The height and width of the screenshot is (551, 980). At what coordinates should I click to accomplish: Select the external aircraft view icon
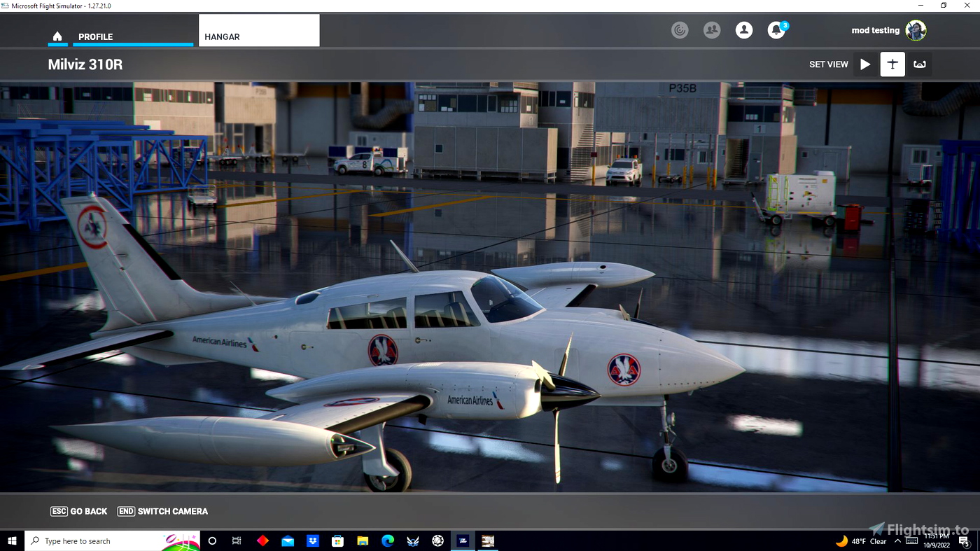(x=892, y=64)
